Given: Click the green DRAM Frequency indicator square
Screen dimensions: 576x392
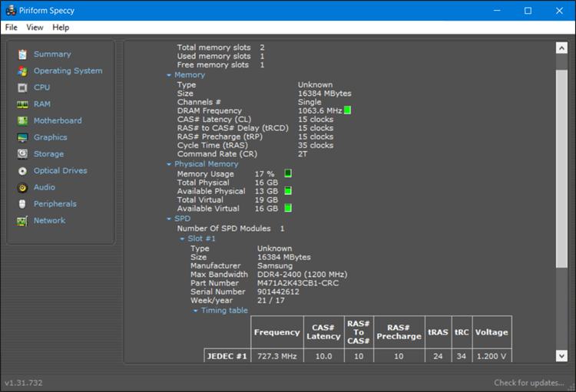Looking at the screenshot, I should pyautogui.click(x=347, y=110).
